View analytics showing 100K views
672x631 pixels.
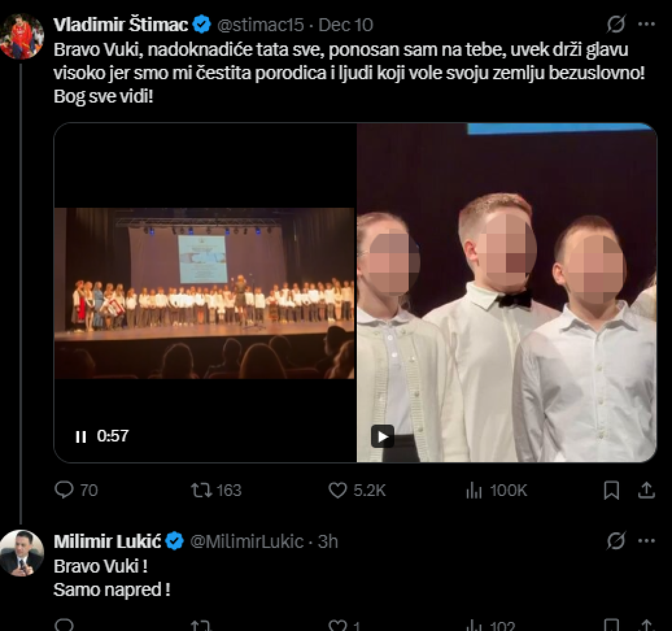(474, 491)
